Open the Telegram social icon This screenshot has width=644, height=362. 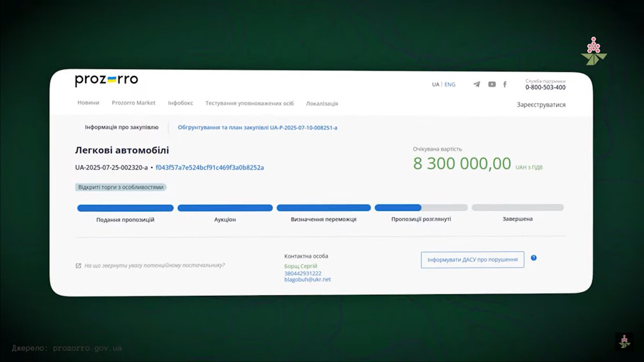pos(476,84)
